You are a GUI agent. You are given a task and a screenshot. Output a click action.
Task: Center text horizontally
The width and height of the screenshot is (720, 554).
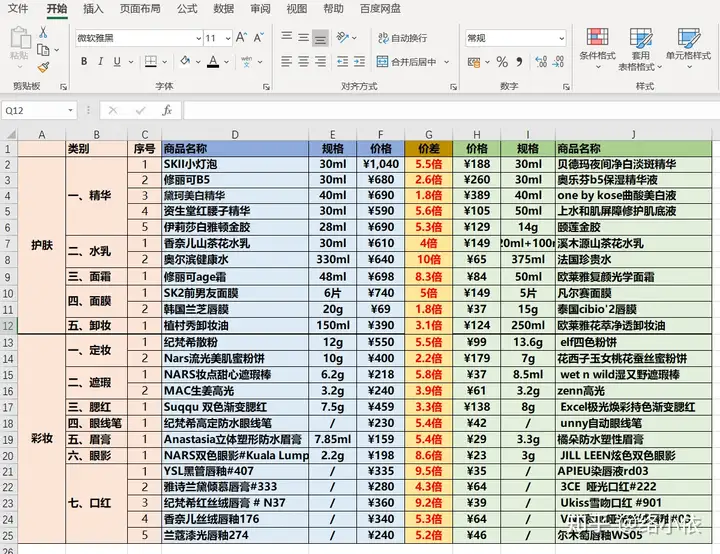pos(304,62)
